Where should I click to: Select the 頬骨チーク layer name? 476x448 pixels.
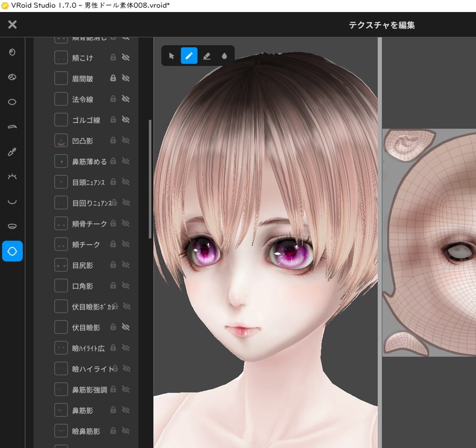[90, 224]
